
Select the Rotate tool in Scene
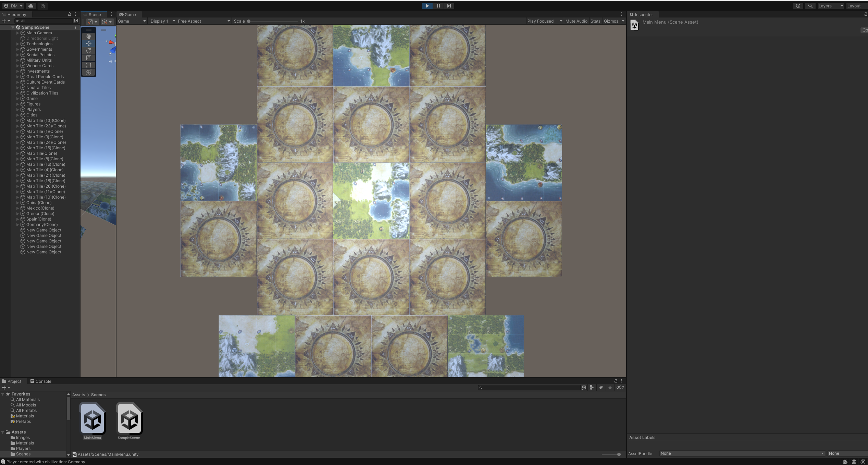pyautogui.click(x=89, y=51)
